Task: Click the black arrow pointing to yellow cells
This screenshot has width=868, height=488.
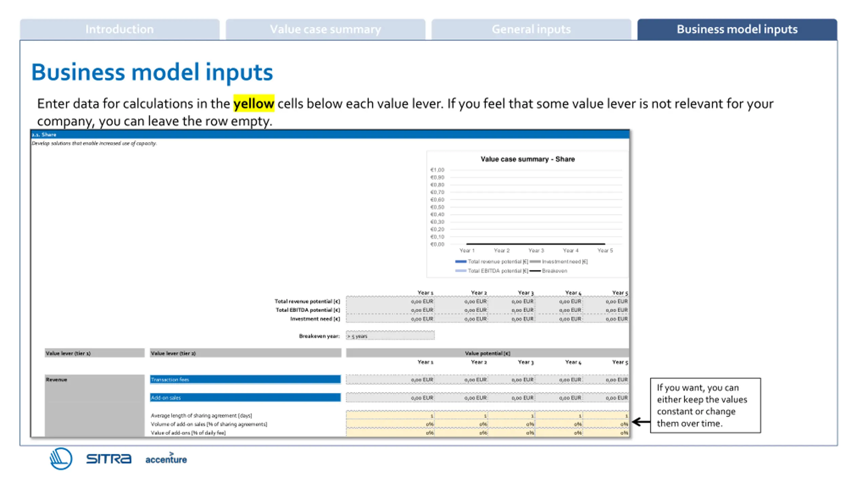Action: pos(641,422)
